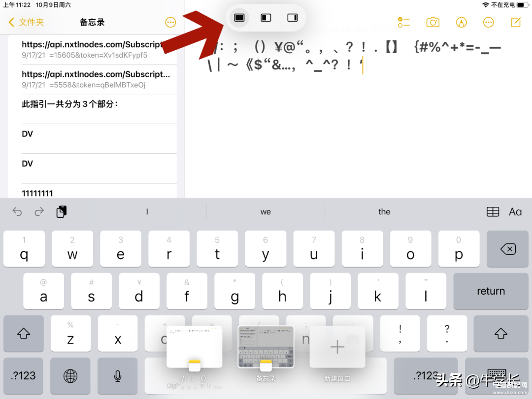The image size is (532, 399).
Task: Go back to the 文件夹 folder list
Action: [x=26, y=22]
